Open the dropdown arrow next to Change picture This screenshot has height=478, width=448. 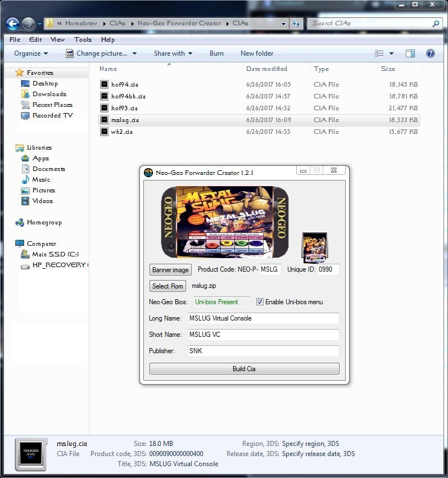(134, 53)
